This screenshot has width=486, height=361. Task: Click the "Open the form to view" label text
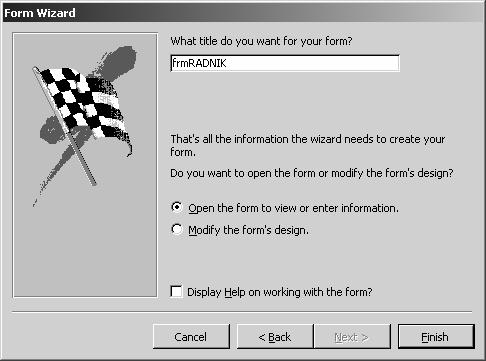[293, 208]
